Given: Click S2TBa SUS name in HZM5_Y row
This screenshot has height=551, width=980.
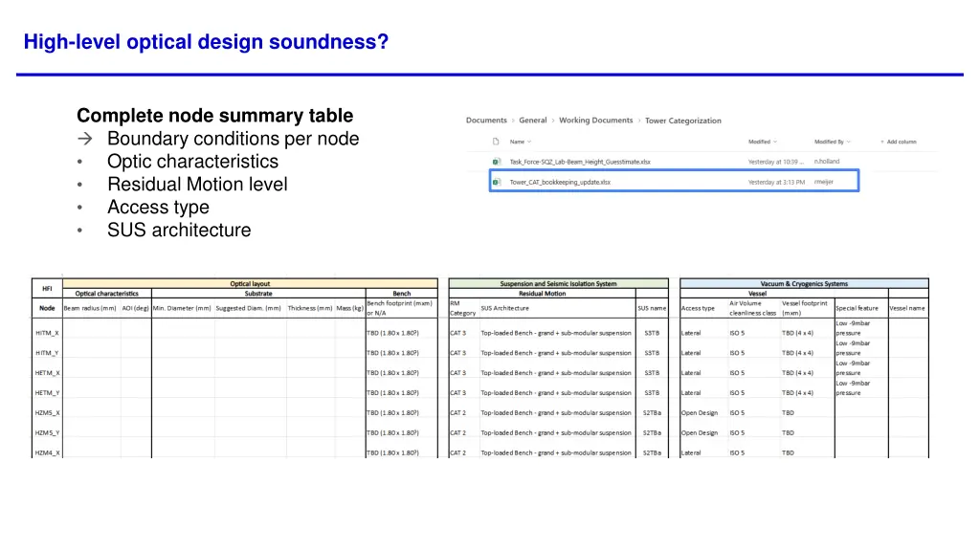Looking at the screenshot, I should (x=652, y=433).
